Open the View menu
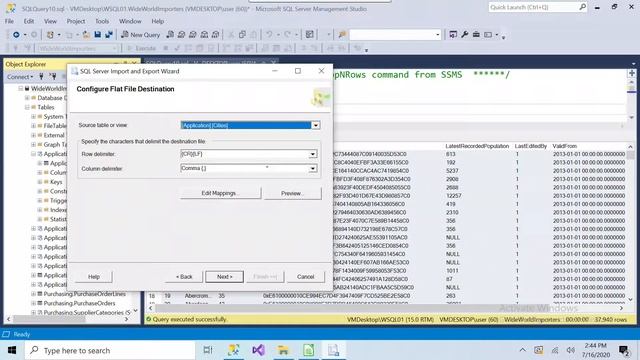 coord(50,21)
